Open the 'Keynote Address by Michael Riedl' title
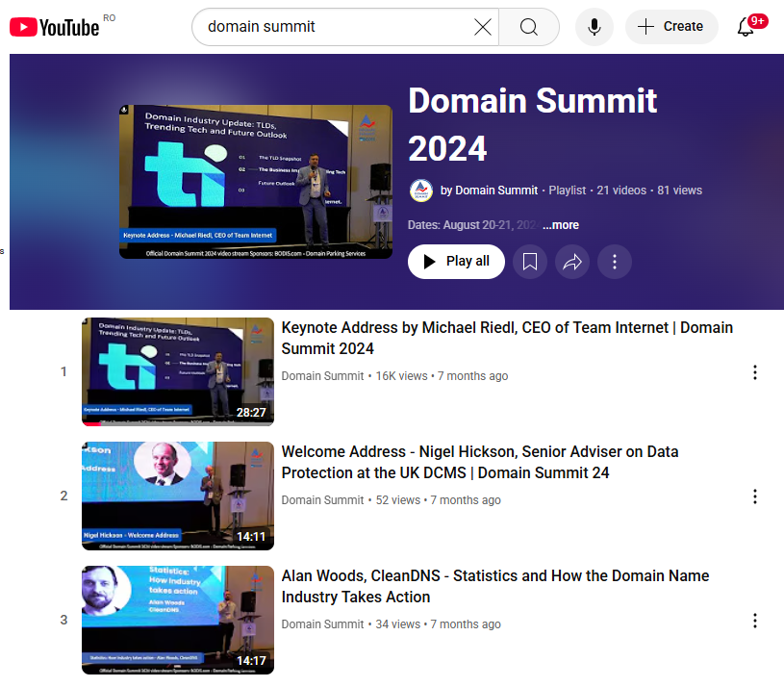 (x=507, y=338)
